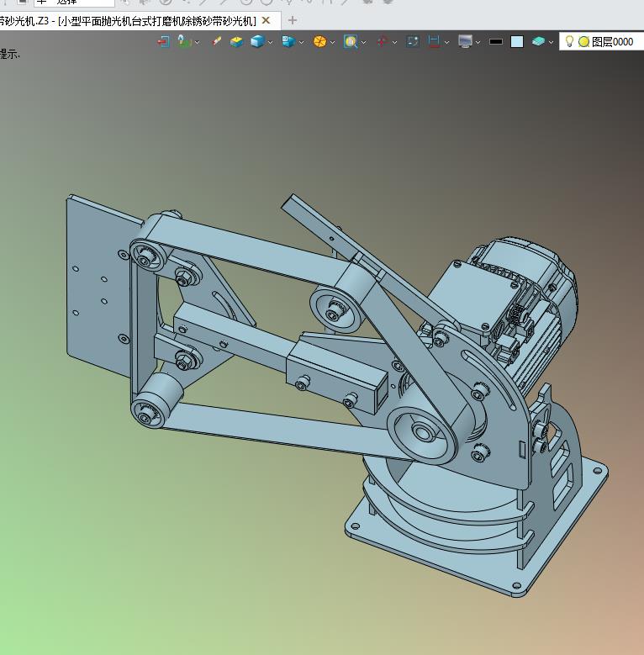The height and width of the screenshot is (655, 644).
Task: Click the orange faceted sphere icon
Action: pyautogui.click(x=320, y=42)
